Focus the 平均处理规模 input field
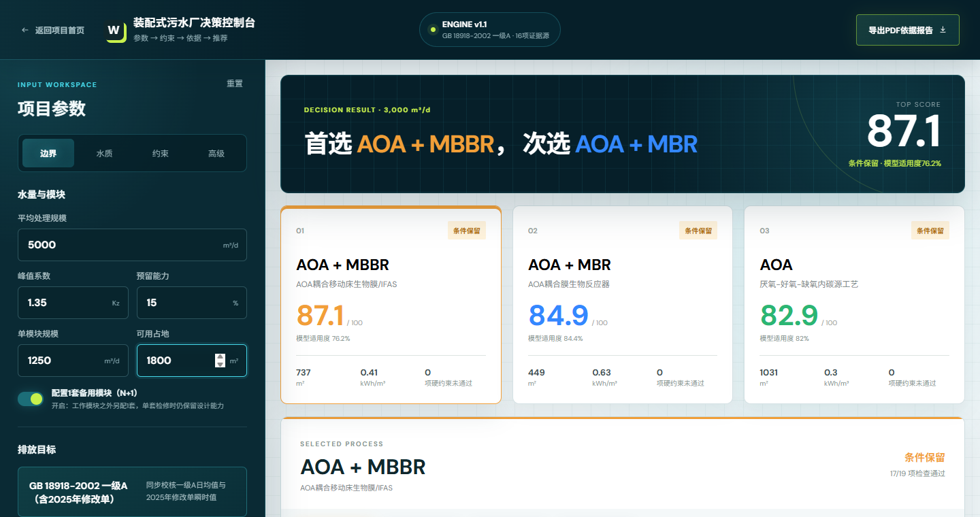980x517 pixels. coord(132,245)
